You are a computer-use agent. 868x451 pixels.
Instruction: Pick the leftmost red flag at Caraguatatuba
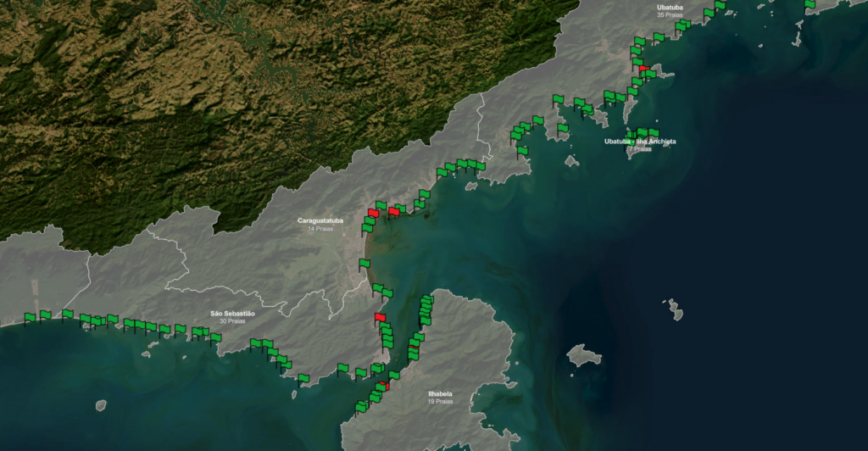374,213
